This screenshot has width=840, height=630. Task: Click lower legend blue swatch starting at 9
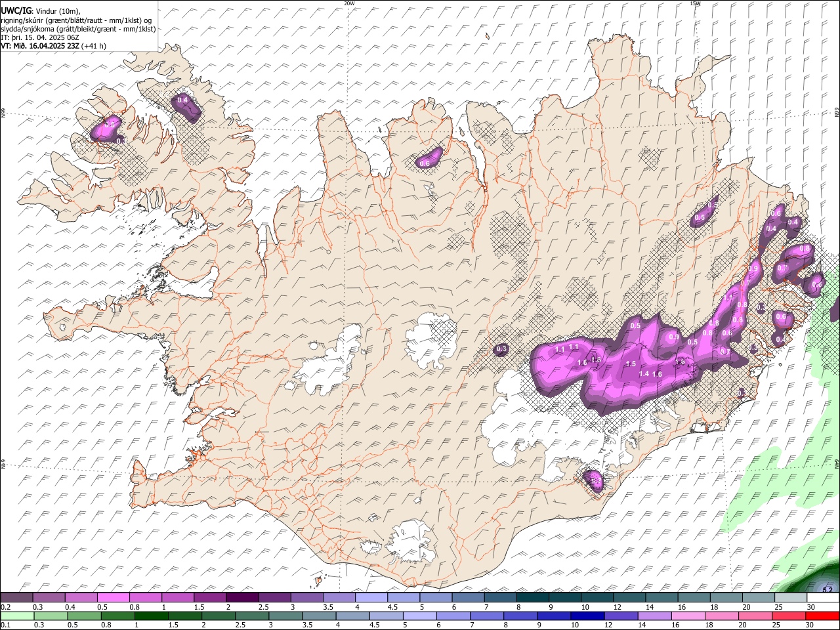point(553,616)
